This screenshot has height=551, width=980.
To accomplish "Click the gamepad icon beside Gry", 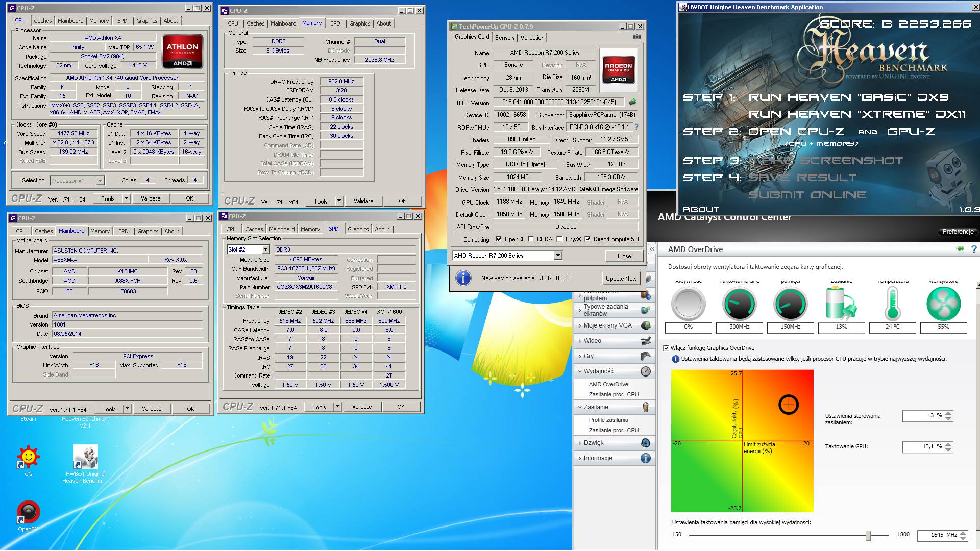I will (645, 356).
